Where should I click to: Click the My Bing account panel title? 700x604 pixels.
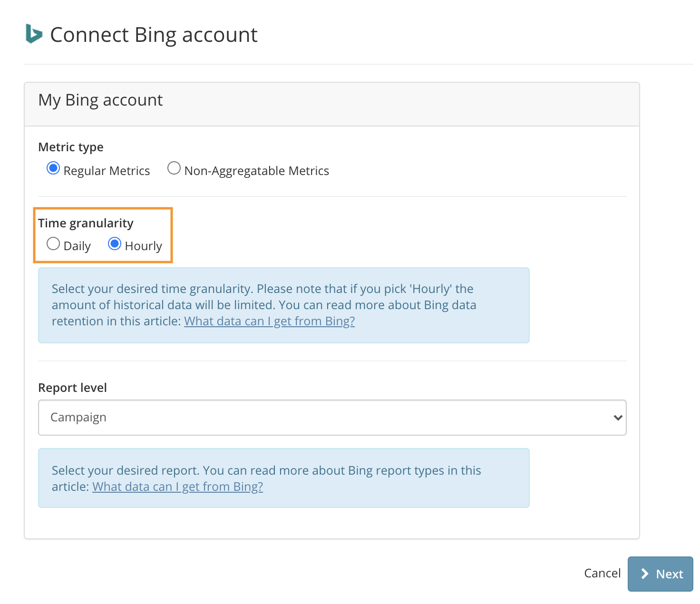click(100, 100)
